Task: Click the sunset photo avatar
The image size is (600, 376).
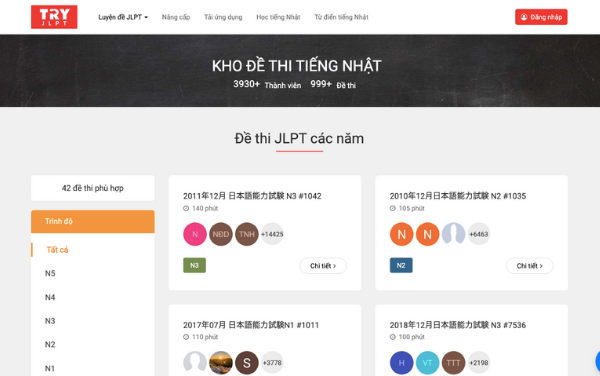Action: [x=221, y=363]
